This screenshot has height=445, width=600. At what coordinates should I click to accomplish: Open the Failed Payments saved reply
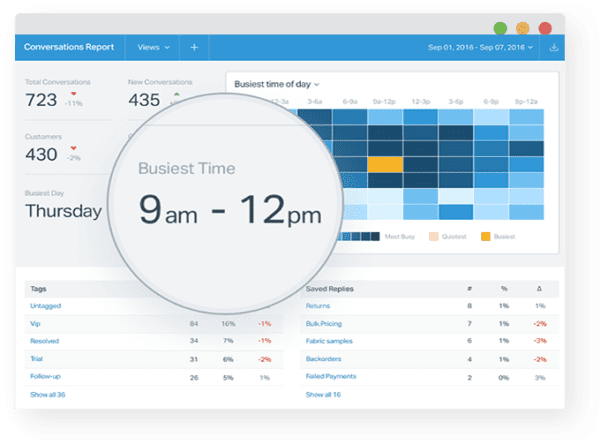click(x=331, y=376)
